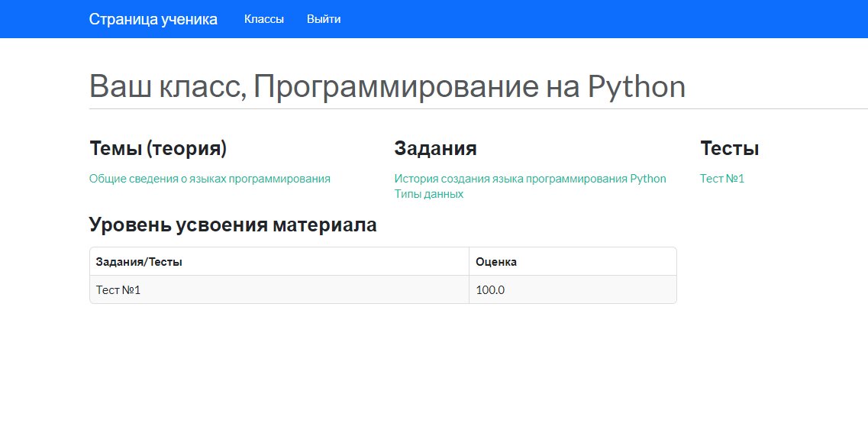Select the Оценка column header
The image size is (868, 433).
coord(573,261)
